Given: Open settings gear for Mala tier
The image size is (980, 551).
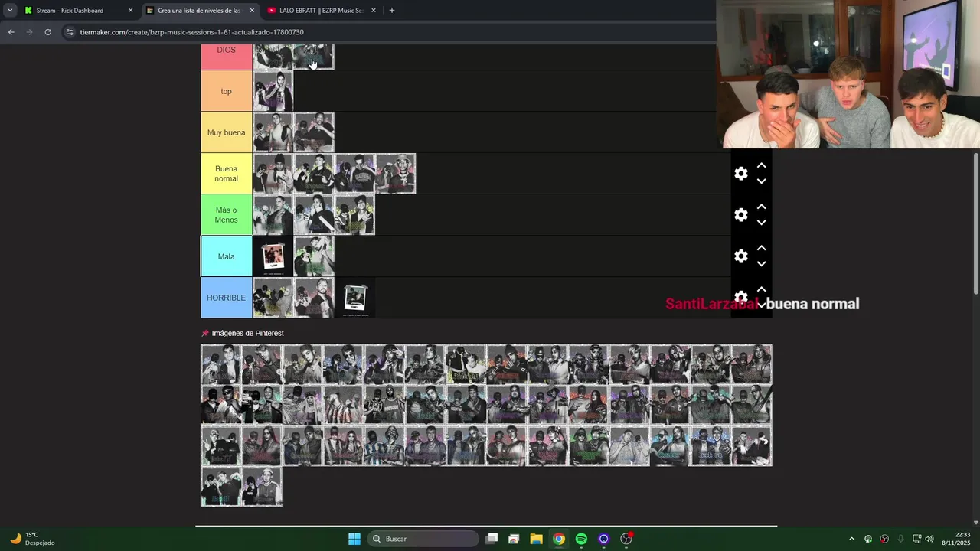Looking at the screenshot, I should 740,256.
